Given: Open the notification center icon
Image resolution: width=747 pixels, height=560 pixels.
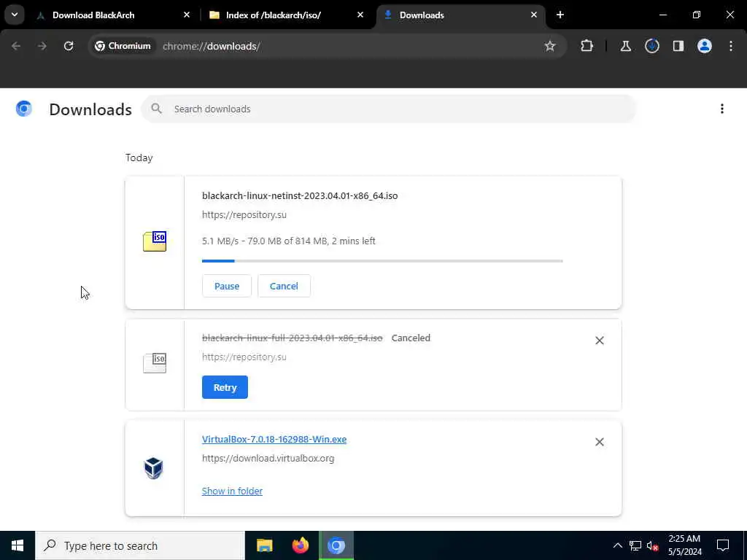Looking at the screenshot, I should tap(723, 545).
